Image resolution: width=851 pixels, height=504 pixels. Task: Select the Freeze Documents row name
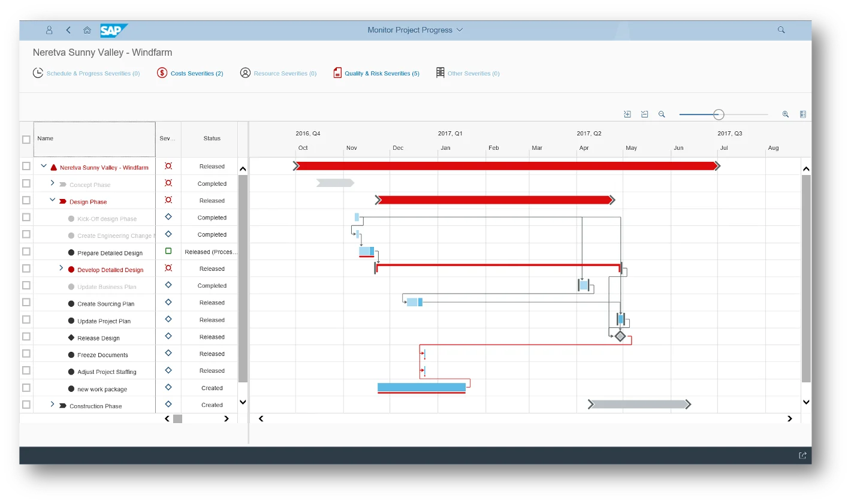coord(102,355)
